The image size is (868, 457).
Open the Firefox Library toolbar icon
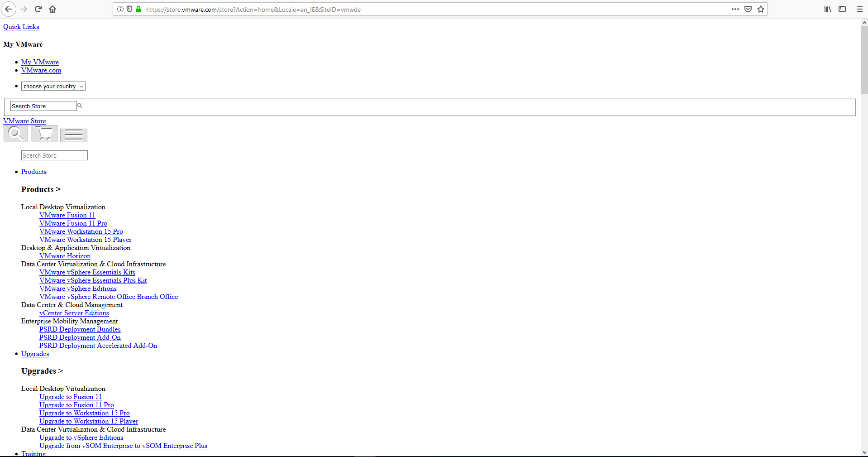click(827, 9)
